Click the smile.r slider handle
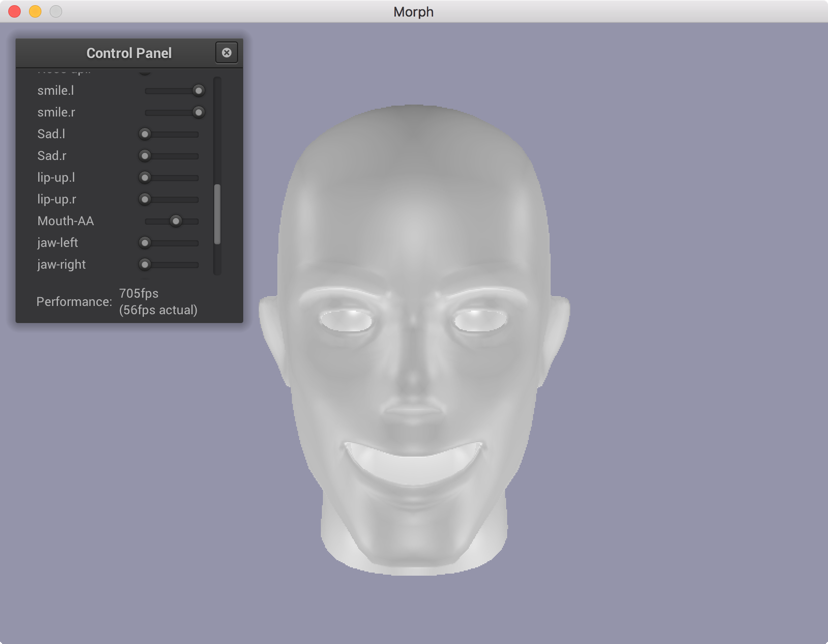The width and height of the screenshot is (828, 644). (x=198, y=112)
